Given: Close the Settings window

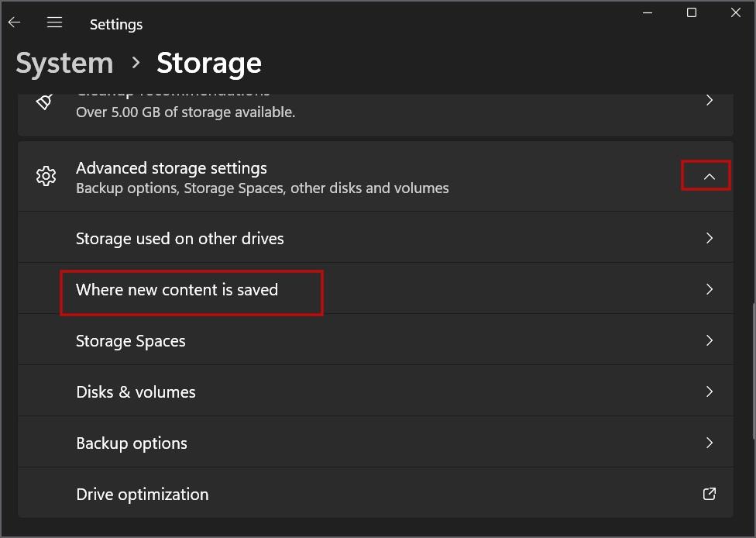Looking at the screenshot, I should click(x=735, y=12).
